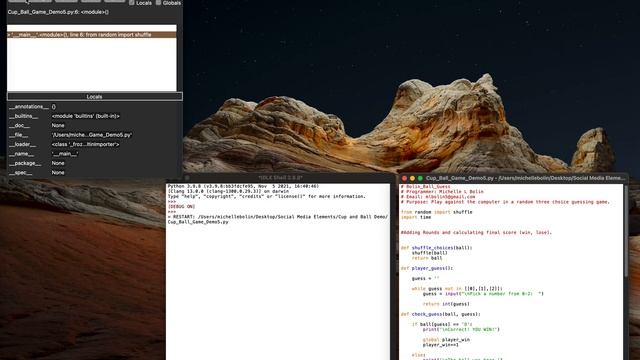This screenshot has width=640, height=360.
Task: Click the 'def check_guess(ball, guess):' line
Action: point(440,314)
